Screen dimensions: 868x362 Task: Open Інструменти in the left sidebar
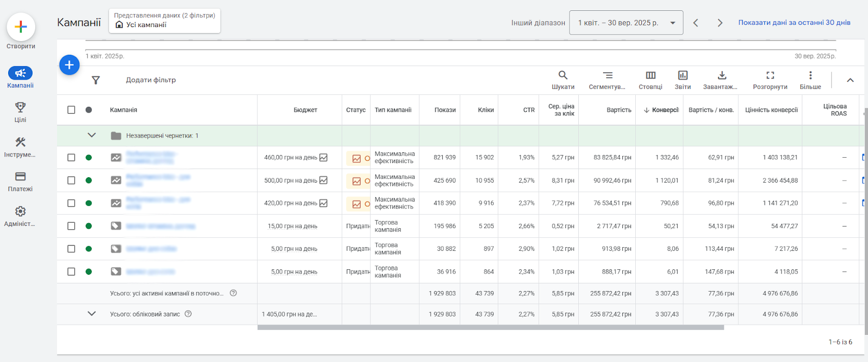point(21,146)
